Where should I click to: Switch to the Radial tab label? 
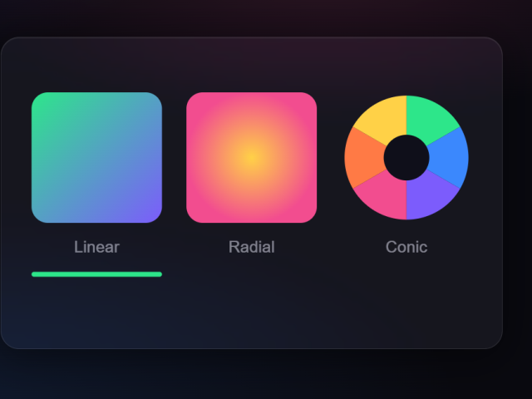(x=251, y=247)
